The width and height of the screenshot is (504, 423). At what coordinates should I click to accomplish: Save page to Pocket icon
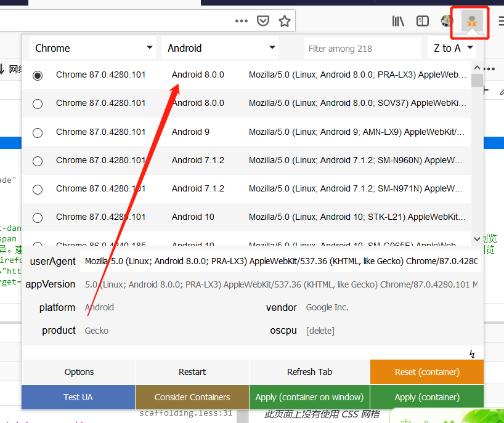click(x=263, y=21)
